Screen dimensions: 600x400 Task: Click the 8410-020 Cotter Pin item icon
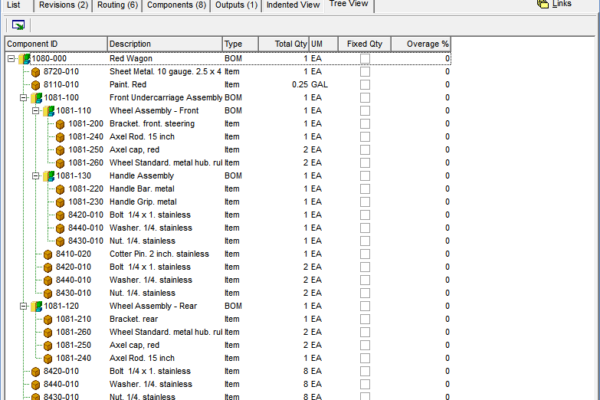tap(48, 254)
